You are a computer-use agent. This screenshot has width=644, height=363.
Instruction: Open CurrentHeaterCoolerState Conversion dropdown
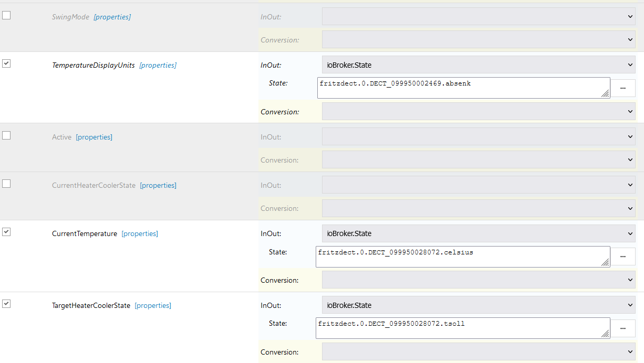pos(479,208)
